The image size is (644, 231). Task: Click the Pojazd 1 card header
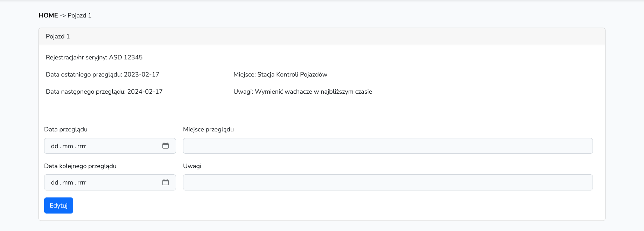coord(58,36)
